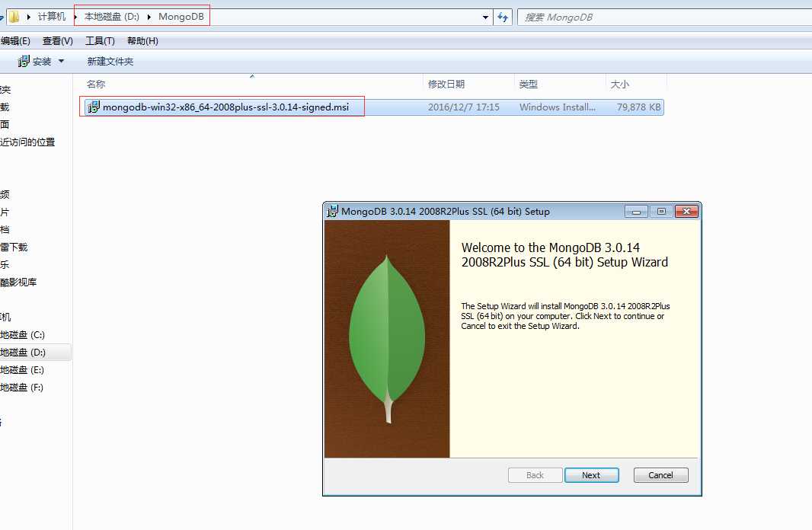Click Cancel in the MongoDB Setup wizard

pos(660,475)
